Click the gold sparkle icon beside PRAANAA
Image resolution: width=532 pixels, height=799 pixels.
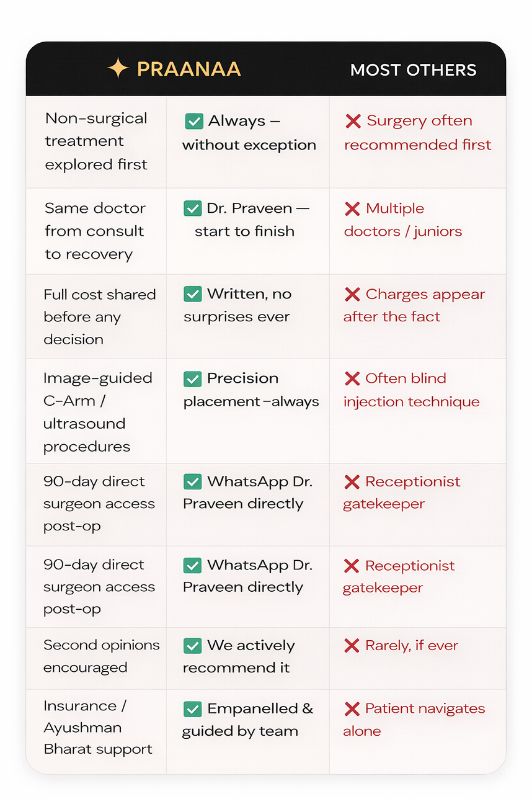(x=118, y=68)
